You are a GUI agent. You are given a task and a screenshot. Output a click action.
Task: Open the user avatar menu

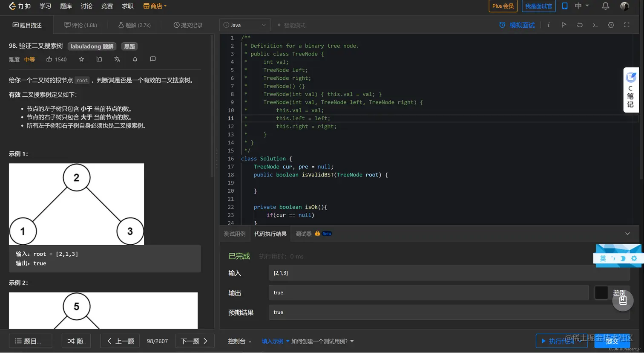(x=624, y=6)
